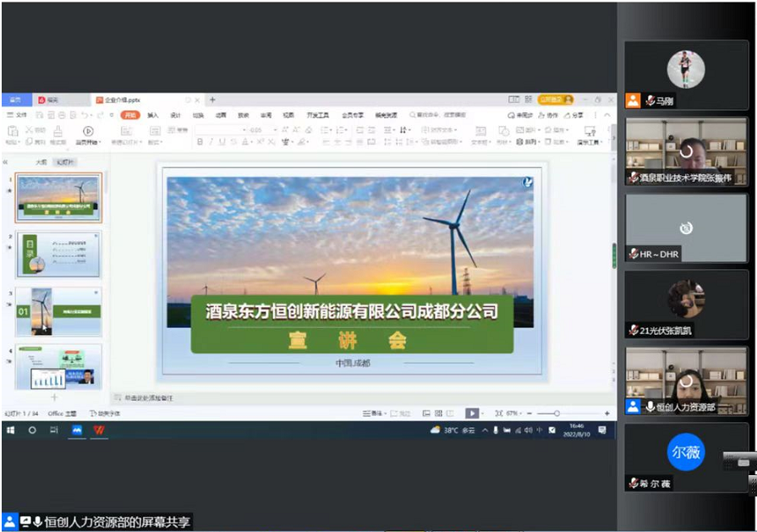Click the Bold formatting icon
Screen dimensions: 757x532
tap(200, 142)
